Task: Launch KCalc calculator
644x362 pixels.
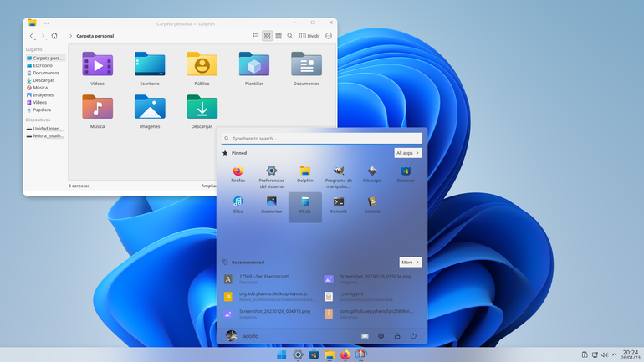Action: pos(305,206)
